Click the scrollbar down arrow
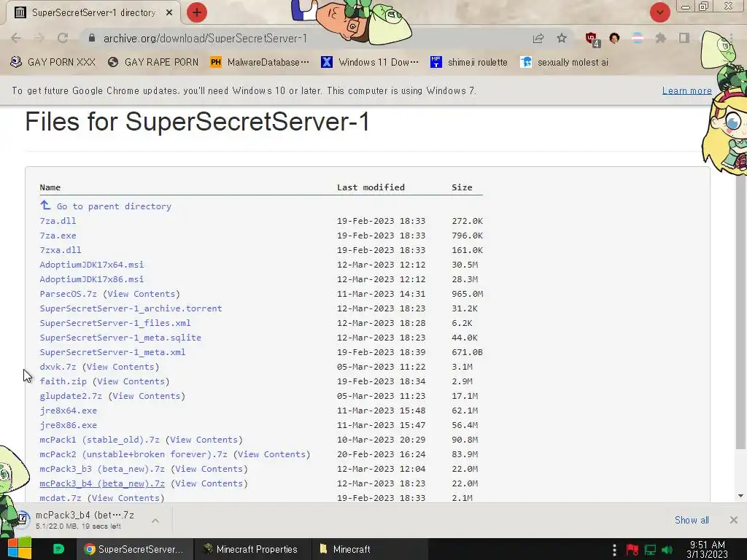 [740, 496]
